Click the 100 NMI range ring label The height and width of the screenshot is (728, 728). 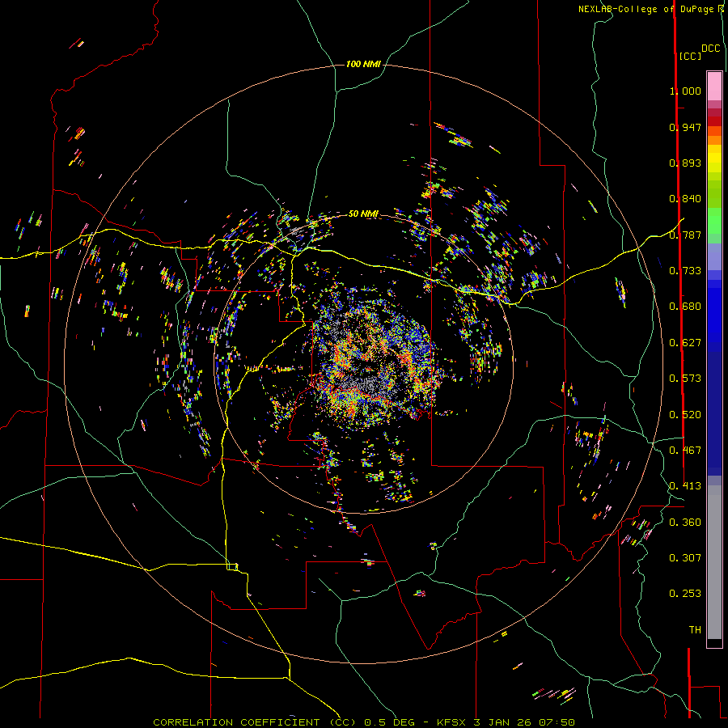click(x=363, y=64)
